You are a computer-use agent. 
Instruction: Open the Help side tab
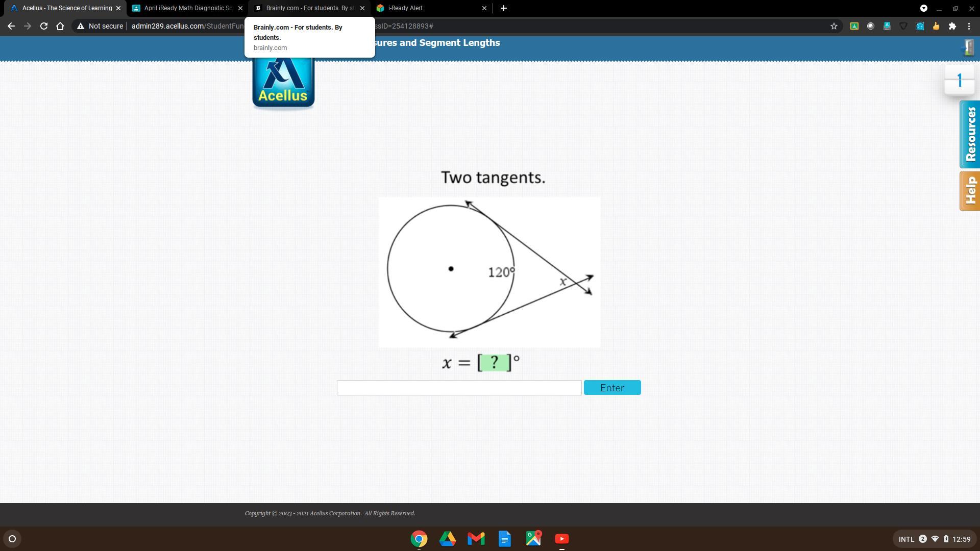(x=969, y=191)
